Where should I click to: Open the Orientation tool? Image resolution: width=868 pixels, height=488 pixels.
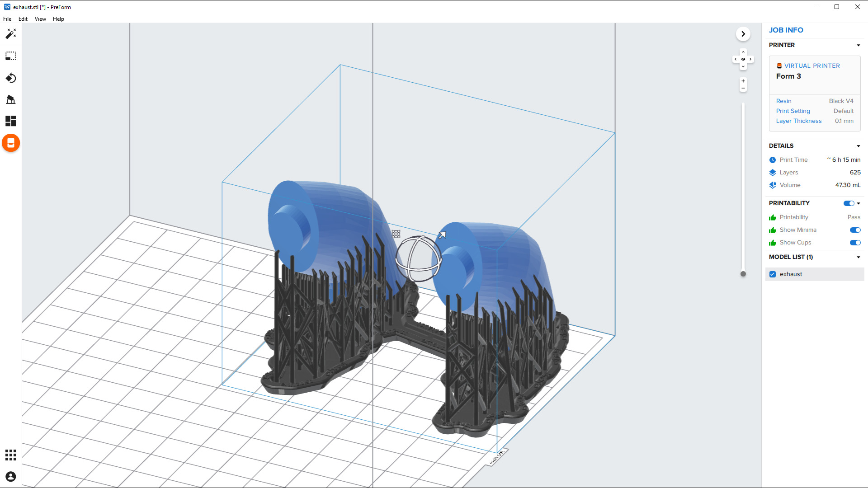[x=11, y=78]
